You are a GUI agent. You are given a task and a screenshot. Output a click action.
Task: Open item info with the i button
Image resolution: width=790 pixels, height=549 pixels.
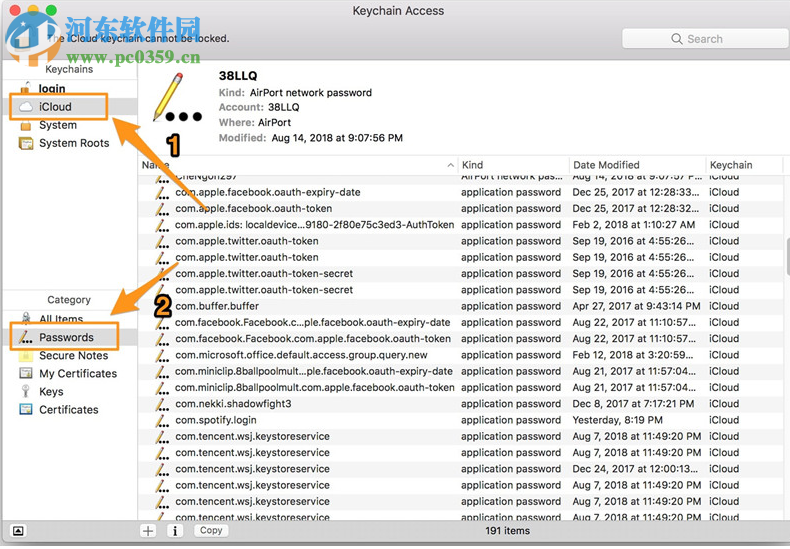(x=175, y=531)
